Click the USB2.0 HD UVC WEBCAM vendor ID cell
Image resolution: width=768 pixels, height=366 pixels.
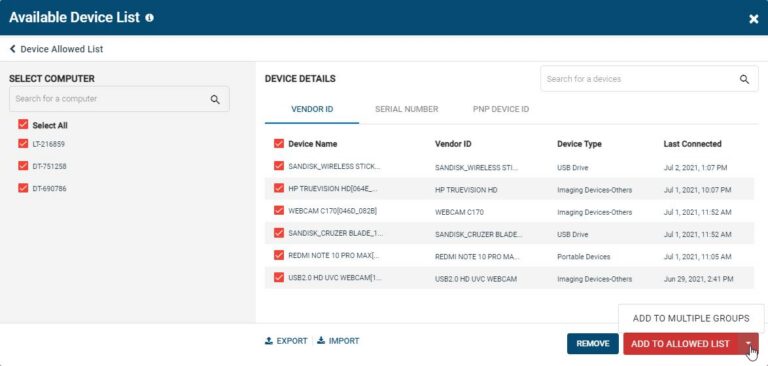(x=476, y=279)
